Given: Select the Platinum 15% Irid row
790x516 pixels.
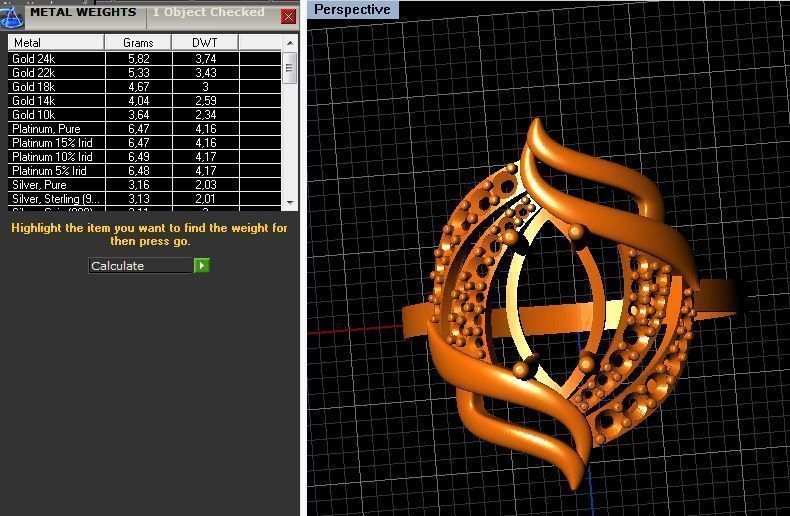Looking at the screenshot, I should pyautogui.click(x=145, y=143).
